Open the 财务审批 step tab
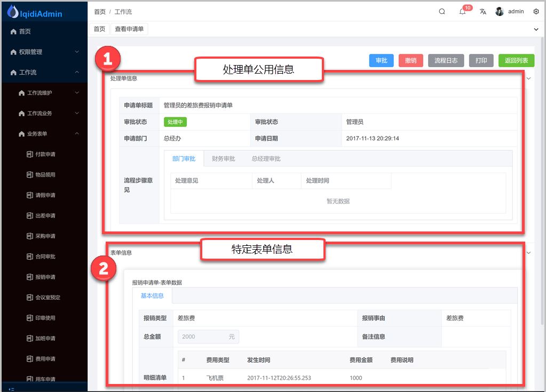 click(x=224, y=158)
